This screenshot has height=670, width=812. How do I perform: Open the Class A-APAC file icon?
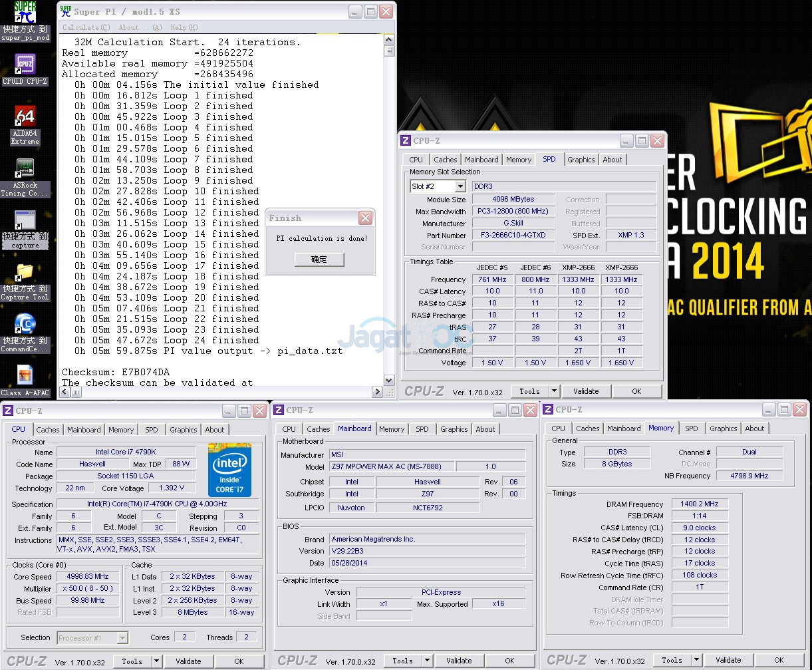(x=25, y=376)
